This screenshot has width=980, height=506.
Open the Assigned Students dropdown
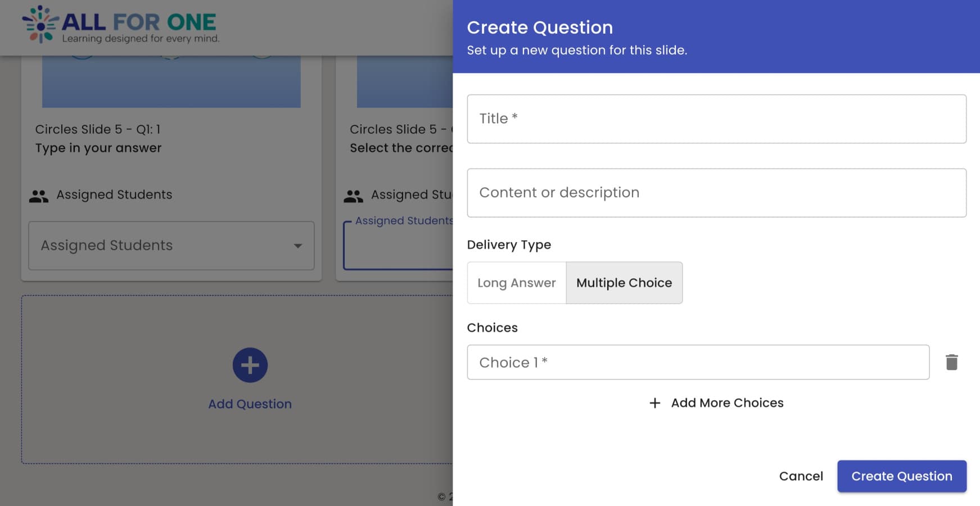[x=171, y=246]
